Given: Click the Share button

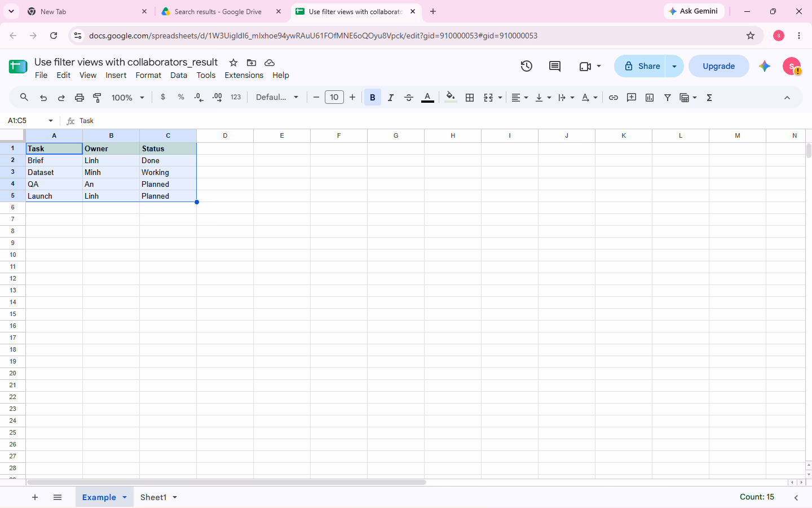Looking at the screenshot, I should coord(640,66).
